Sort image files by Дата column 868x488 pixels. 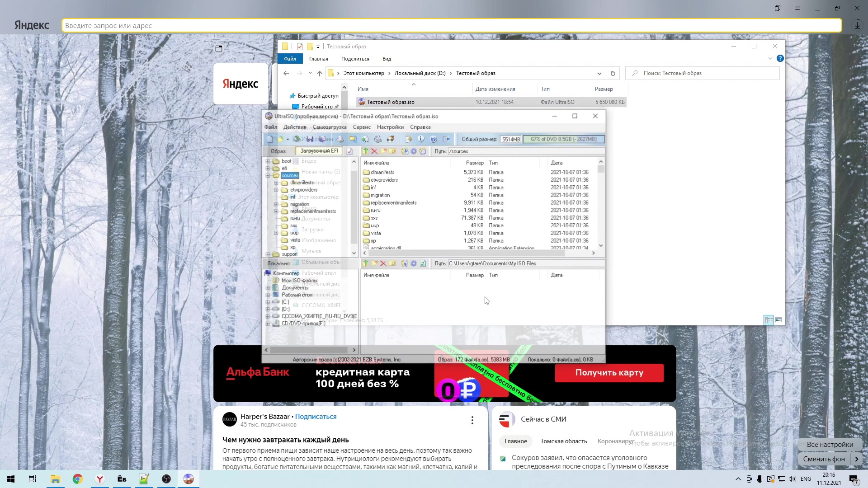pos(557,163)
